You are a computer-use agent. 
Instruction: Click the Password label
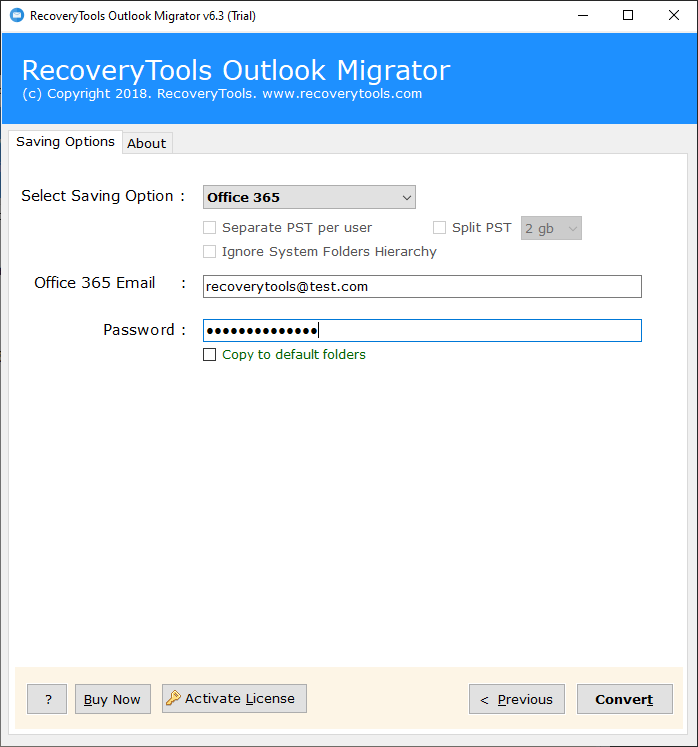pos(139,330)
